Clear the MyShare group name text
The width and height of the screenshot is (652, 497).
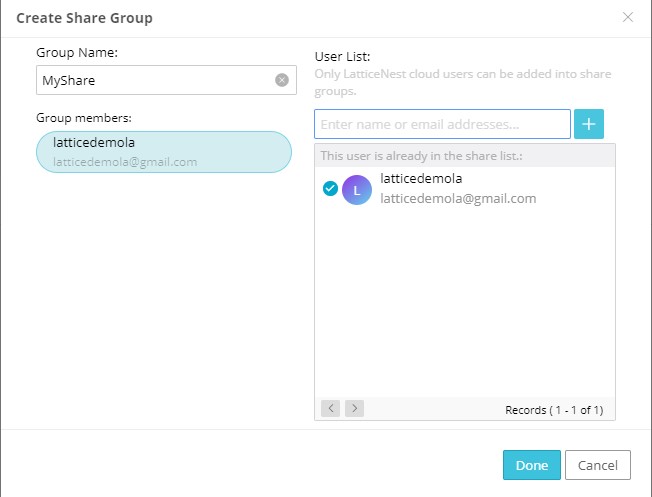[282, 80]
